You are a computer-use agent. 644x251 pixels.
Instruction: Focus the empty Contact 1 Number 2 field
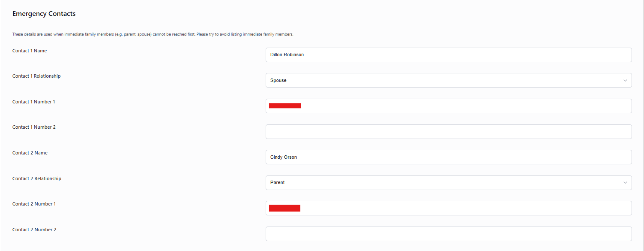[449, 132]
